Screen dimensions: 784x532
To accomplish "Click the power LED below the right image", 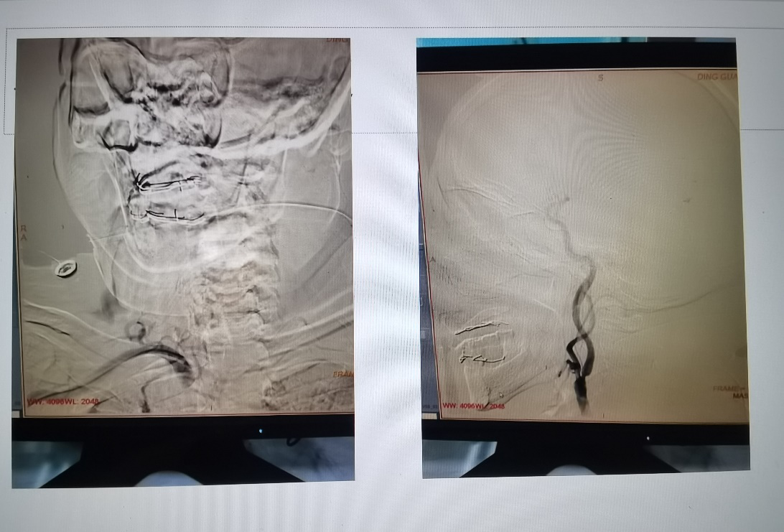I will [x=648, y=437].
